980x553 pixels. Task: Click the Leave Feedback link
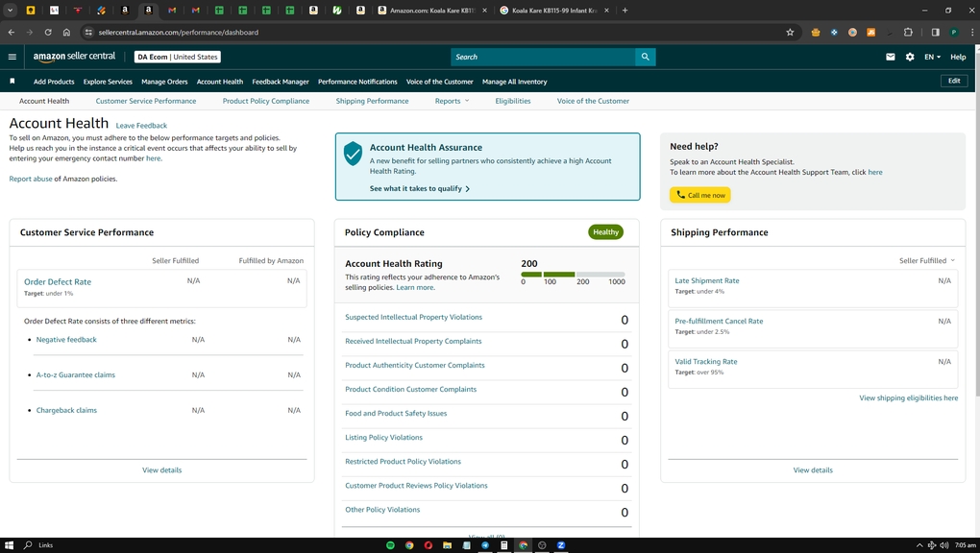141,126
